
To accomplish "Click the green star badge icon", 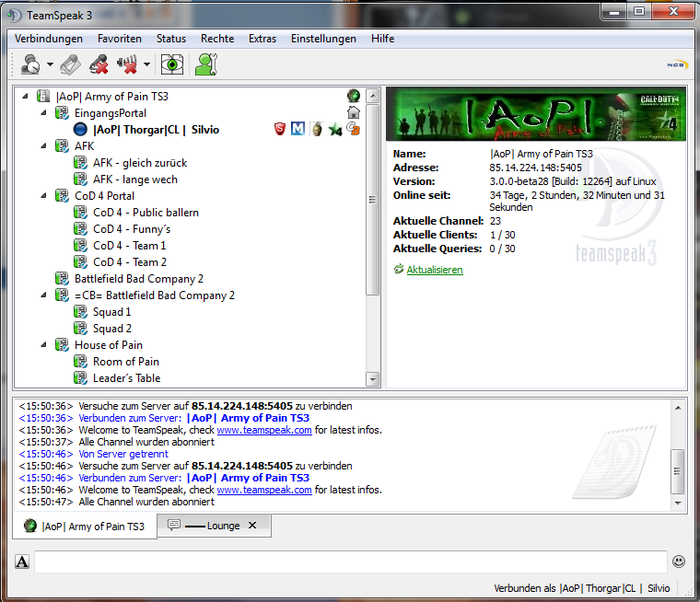I will (x=335, y=130).
